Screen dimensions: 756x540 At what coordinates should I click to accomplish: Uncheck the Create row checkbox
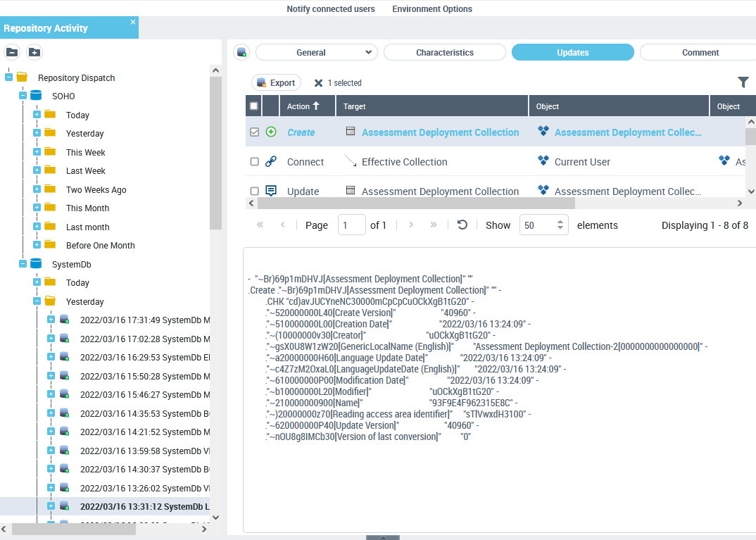coord(255,132)
